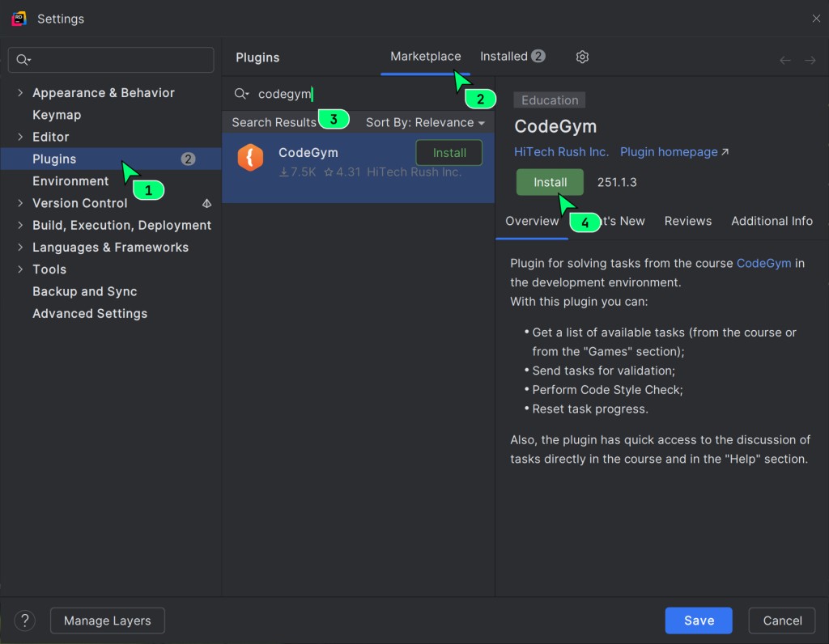Open the Additional Info tab
The width and height of the screenshot is (829, 644).
coord(772,221)
